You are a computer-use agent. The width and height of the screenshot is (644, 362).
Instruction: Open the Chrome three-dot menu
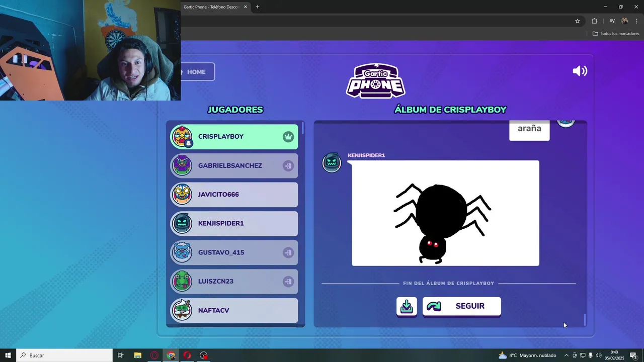pos(636,21)
